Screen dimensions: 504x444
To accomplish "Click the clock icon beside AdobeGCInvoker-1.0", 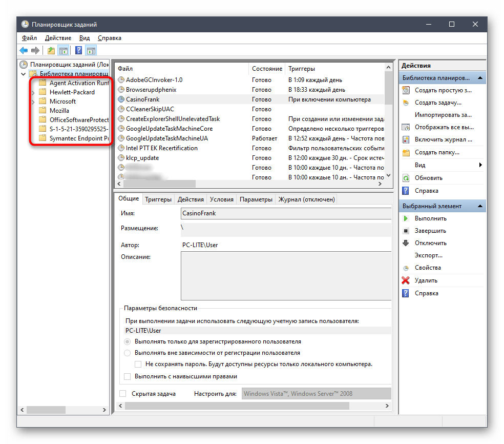I will tap(121, 80).
